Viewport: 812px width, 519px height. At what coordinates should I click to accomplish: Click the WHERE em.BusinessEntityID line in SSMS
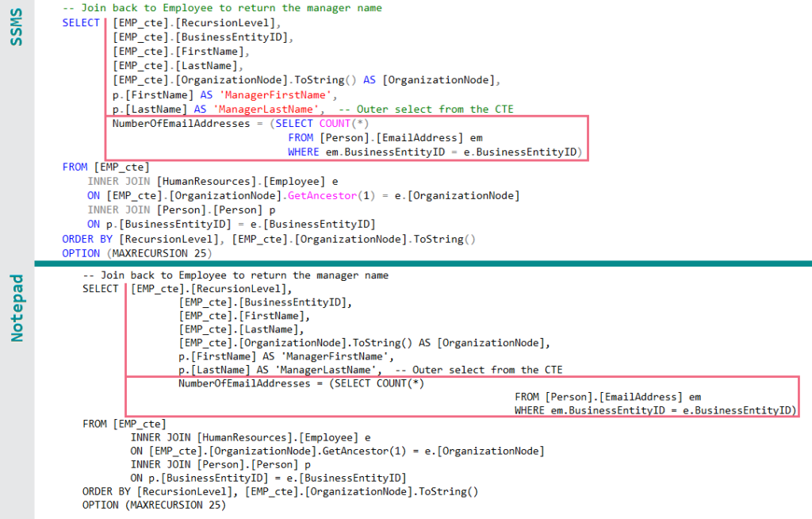coord(435,152)
